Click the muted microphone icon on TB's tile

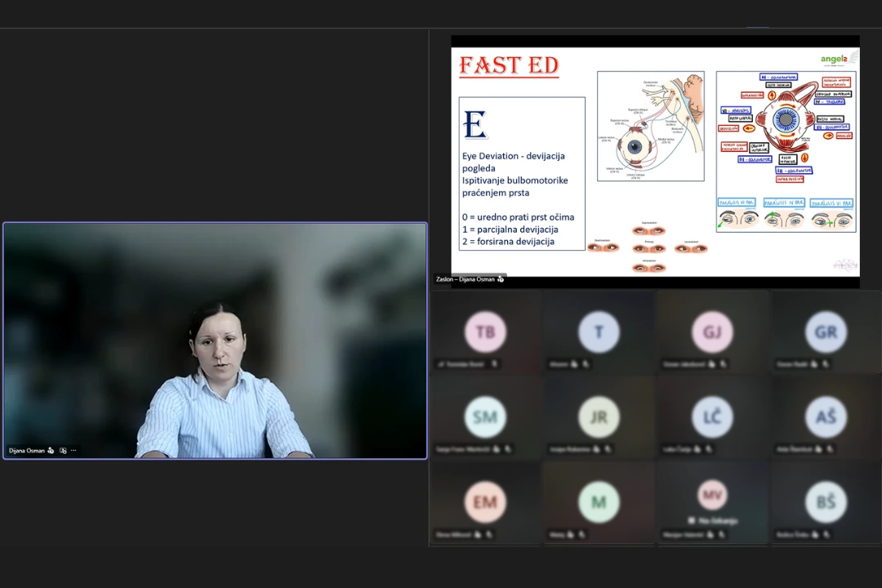tap(494, 364)
